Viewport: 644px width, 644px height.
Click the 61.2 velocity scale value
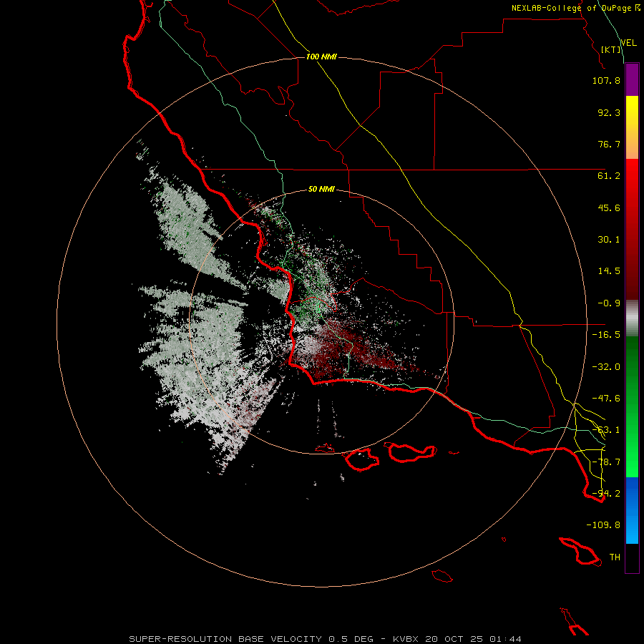pos(609,176)
